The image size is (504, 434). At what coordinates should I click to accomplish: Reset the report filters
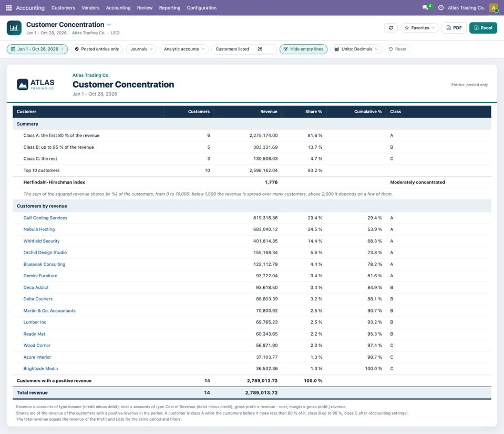pos(398,49)
